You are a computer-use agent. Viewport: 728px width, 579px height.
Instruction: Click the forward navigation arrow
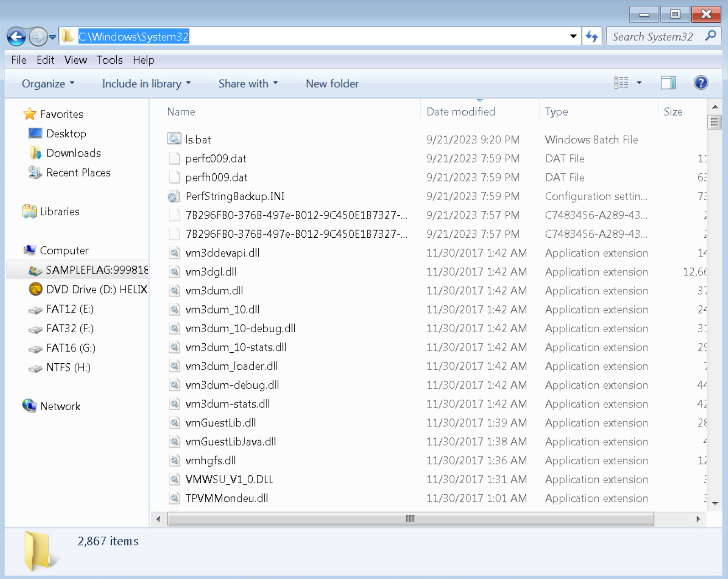[37, 36]
